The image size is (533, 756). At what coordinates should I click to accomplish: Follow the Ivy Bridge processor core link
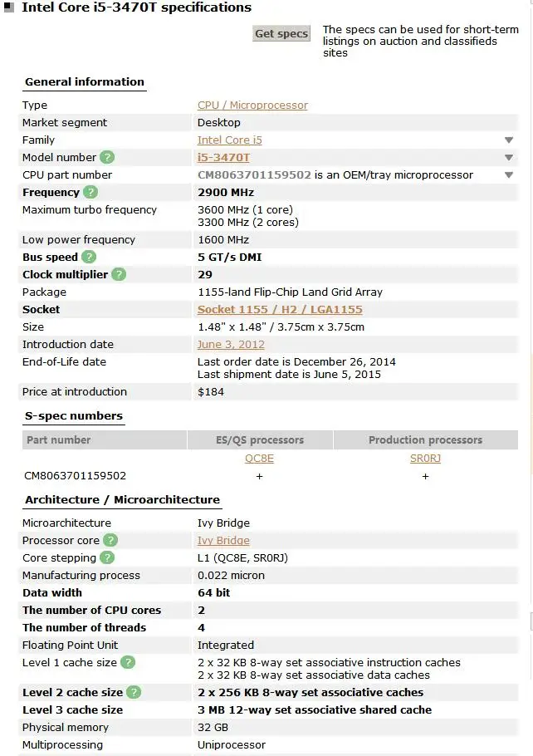223,540
